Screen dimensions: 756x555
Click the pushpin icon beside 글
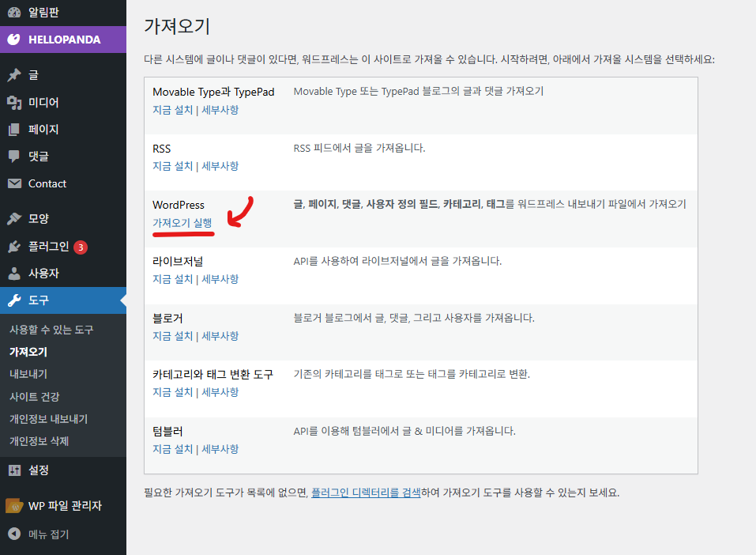pyautogui.click(x=14, y=75)
